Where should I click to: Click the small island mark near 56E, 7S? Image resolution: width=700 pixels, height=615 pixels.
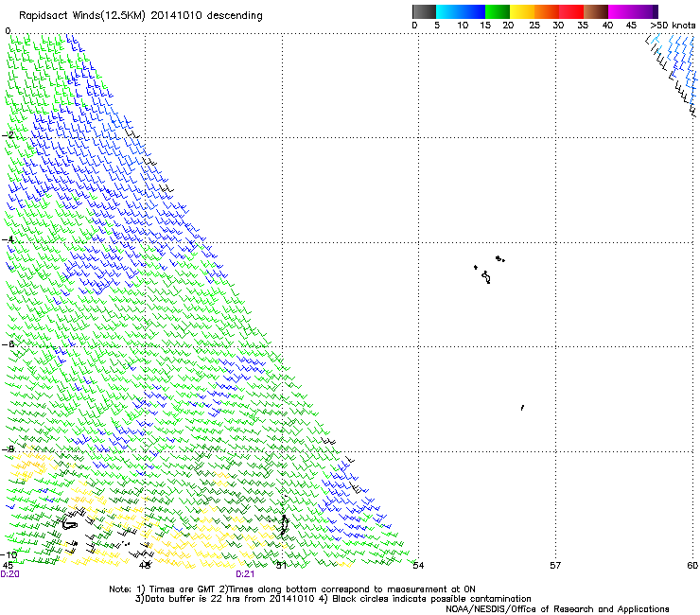[522, 408]
